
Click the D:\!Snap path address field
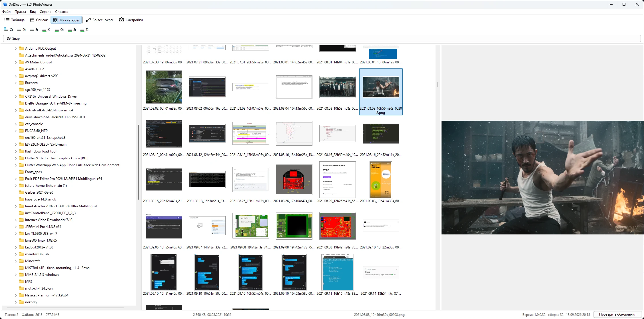click(322, 39)
